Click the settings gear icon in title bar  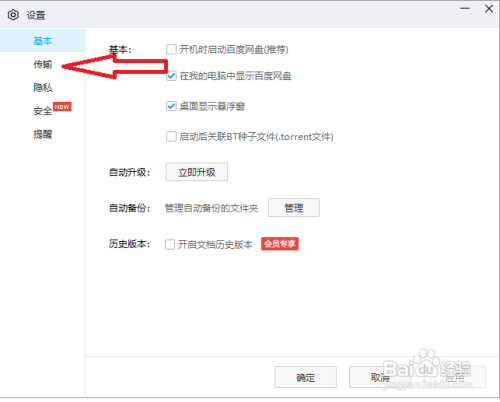13,15
